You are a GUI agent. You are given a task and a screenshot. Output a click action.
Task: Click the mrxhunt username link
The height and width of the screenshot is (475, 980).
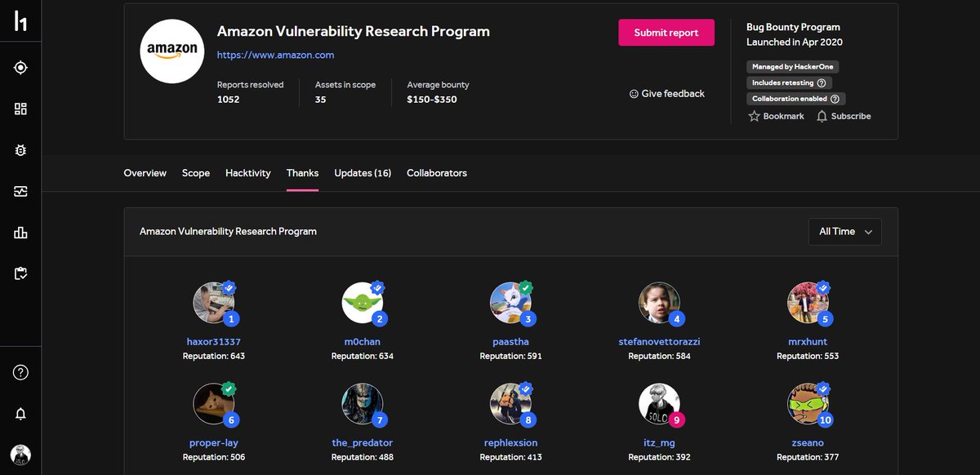(x=808, y=341)
